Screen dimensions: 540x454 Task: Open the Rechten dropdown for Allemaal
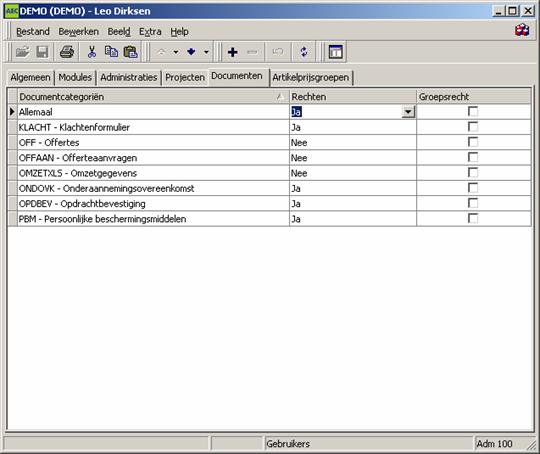(408, 112)
